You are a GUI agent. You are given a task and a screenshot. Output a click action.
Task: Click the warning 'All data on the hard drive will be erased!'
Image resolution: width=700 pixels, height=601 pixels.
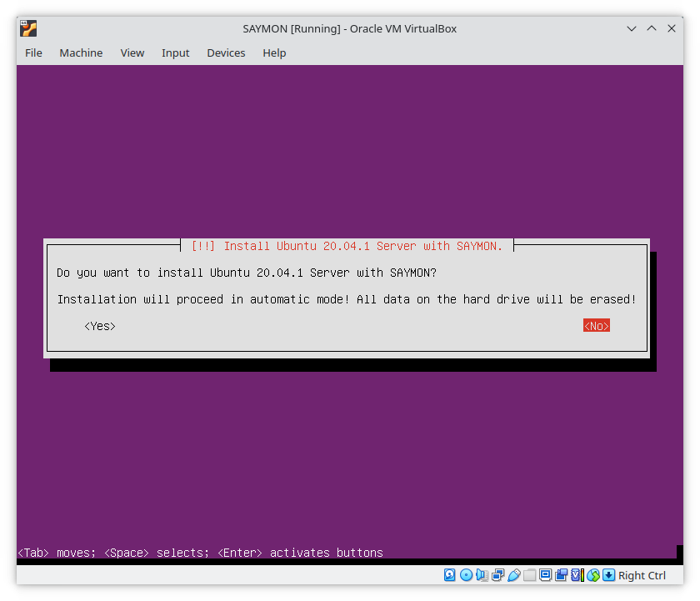[497, 299]
